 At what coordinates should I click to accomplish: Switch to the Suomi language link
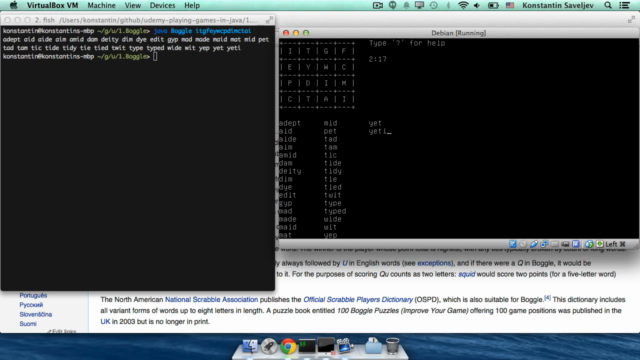[28, 324]
